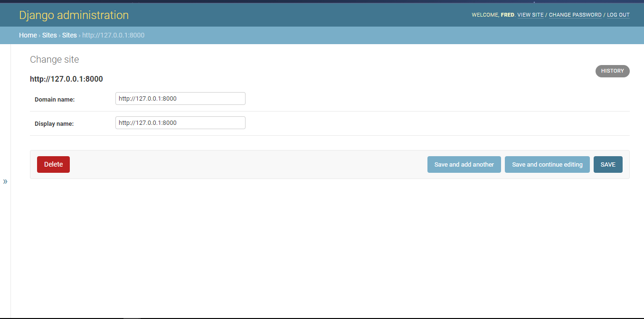
Task: Follow the VIEW SITE link
Action: tap(530, 15)
